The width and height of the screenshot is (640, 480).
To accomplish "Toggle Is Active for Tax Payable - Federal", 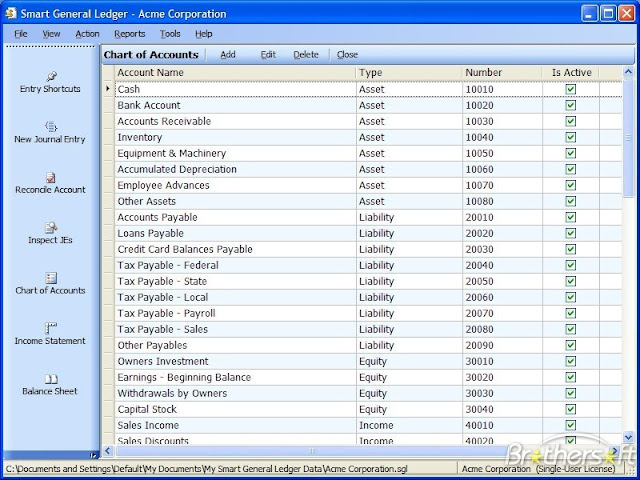I will tap(571, 265).
